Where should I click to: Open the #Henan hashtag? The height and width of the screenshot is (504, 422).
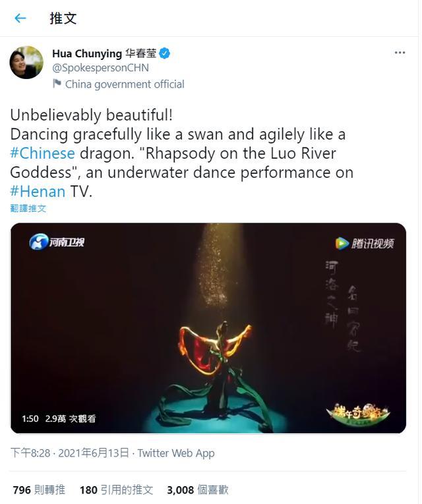[x=38, y=192]
